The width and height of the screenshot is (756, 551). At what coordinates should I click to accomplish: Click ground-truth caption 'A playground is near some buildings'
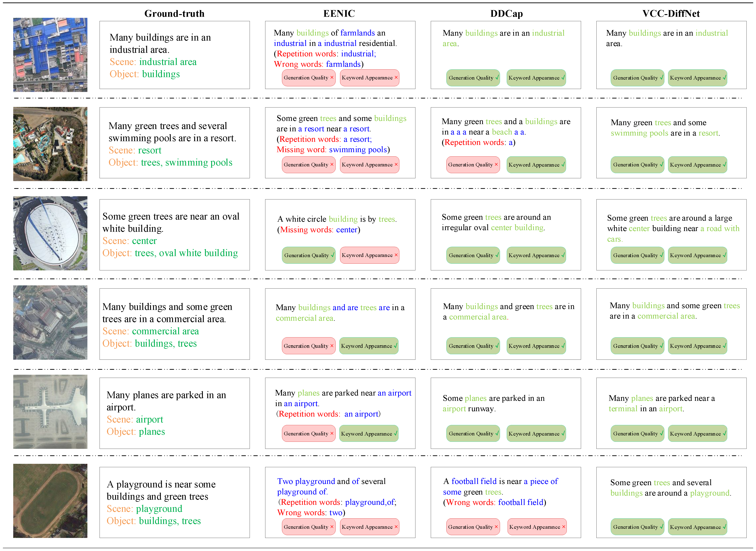point(161,490)
